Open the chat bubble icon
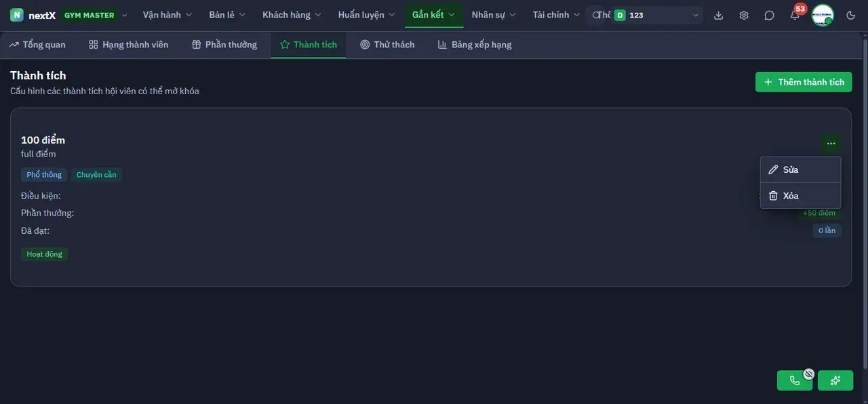The width and height of the screenshot is (868, 404). [769, 15]
